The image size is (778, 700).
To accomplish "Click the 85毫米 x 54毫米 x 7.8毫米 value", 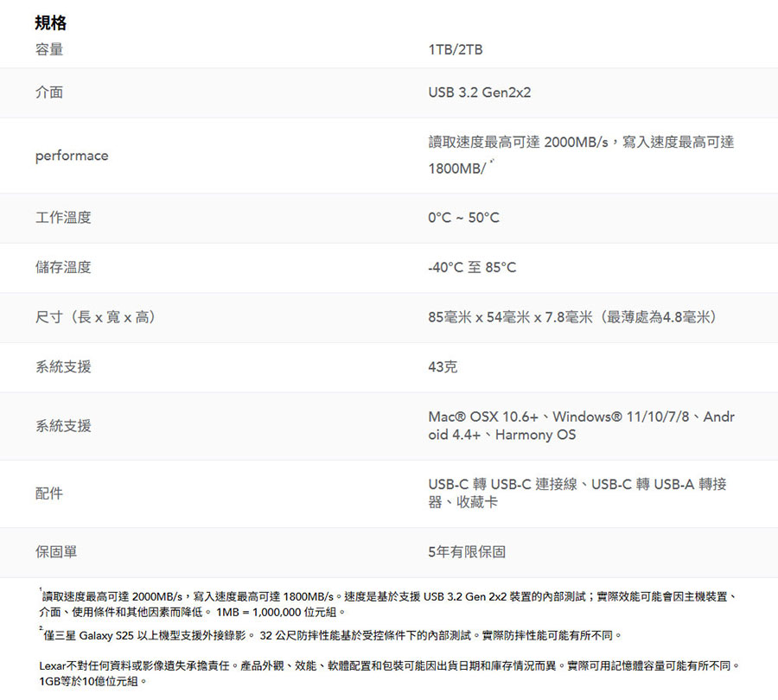I will [573, 317].
